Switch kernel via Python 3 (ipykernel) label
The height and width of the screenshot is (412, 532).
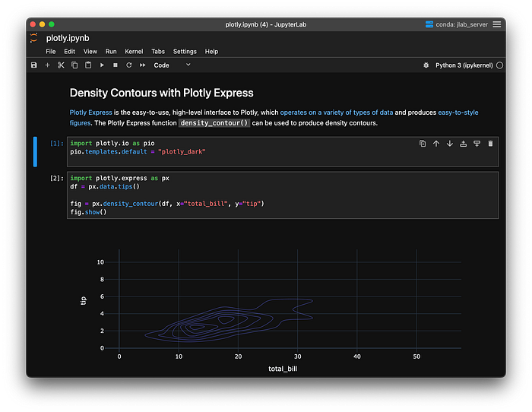point(464,65)
